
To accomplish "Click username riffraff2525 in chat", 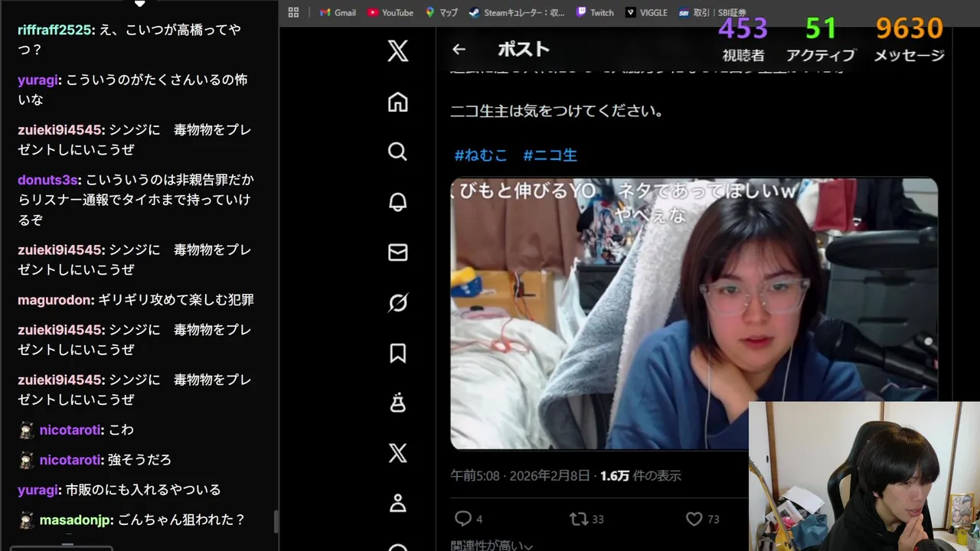I will (55, 30).
